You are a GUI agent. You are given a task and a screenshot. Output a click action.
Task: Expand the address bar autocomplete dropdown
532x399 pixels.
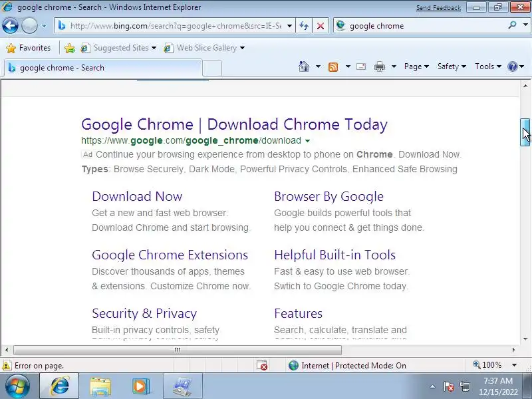click(289, 26)
